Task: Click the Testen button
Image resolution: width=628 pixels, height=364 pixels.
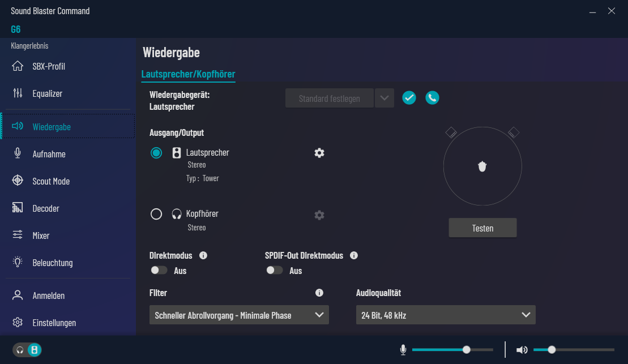Action: (x=482, y=228)
